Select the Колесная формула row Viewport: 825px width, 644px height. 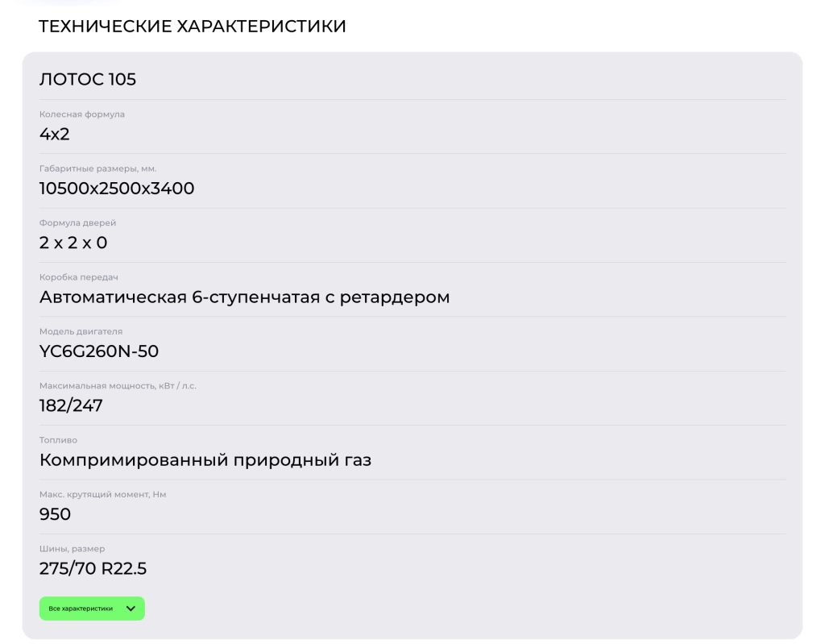click(x=82, y=114)
